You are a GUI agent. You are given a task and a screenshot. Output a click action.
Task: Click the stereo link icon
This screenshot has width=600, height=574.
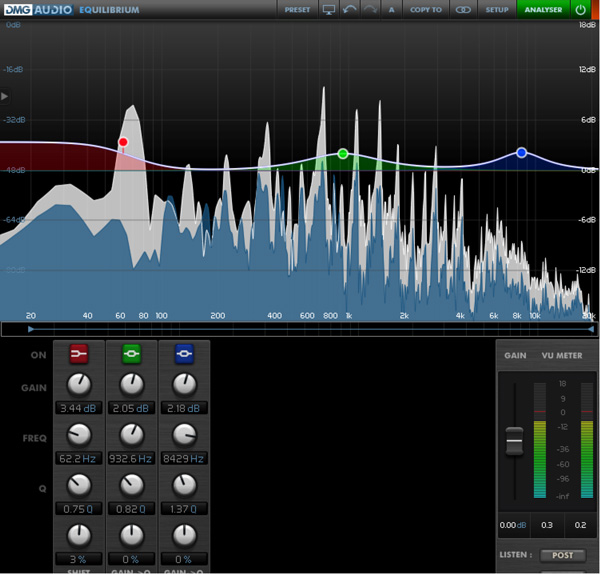[x=462, y=9]
